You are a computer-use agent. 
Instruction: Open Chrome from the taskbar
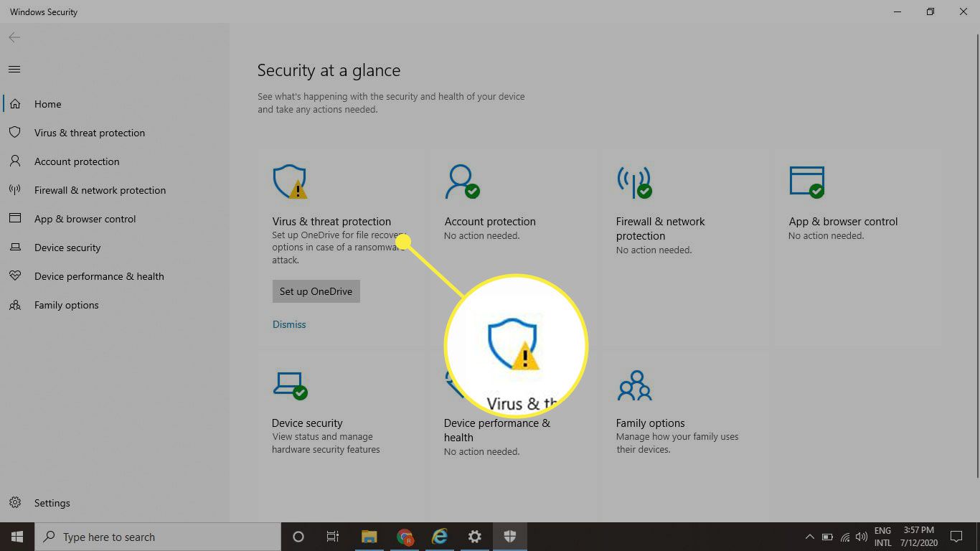pos(405,537)
